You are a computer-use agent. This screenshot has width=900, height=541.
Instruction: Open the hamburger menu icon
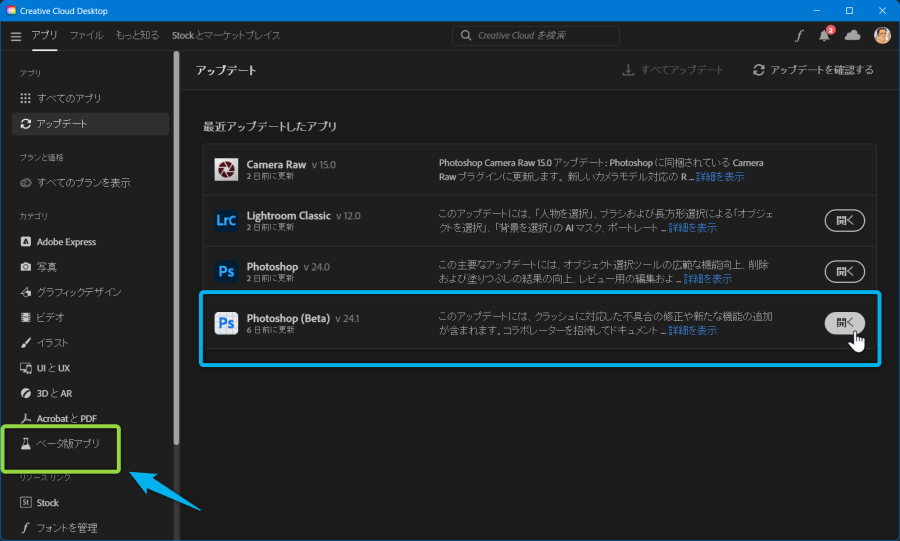15,36
